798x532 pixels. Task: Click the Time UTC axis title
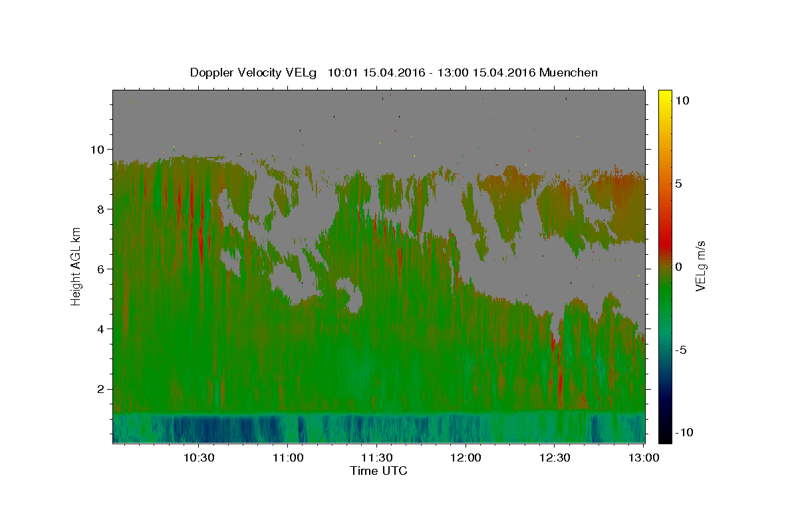click(378, 471)
